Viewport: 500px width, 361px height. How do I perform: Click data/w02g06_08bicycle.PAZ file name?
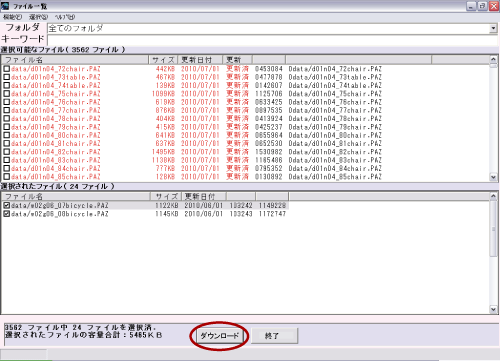pyautogui.click(x=60, y=214)
